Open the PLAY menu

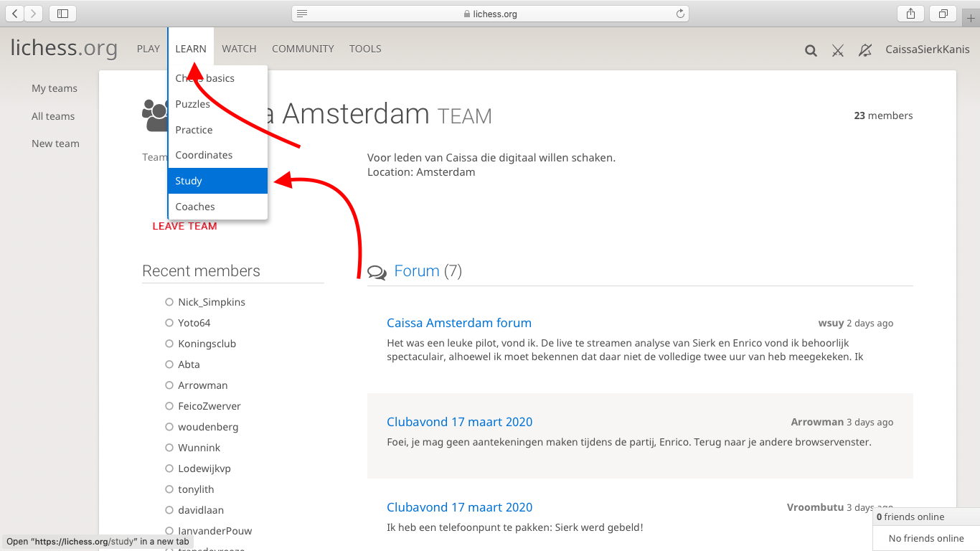(149, 49)
